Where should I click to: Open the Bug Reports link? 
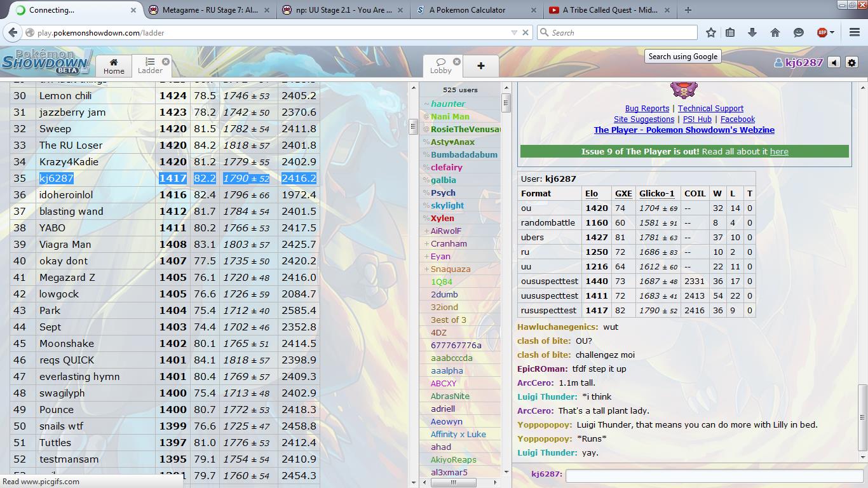(647, 109)
